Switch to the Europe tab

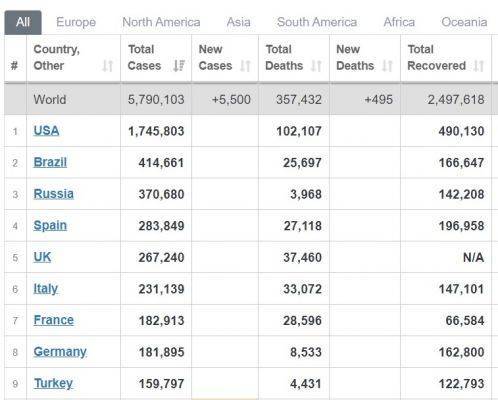[x=76, y=22]
